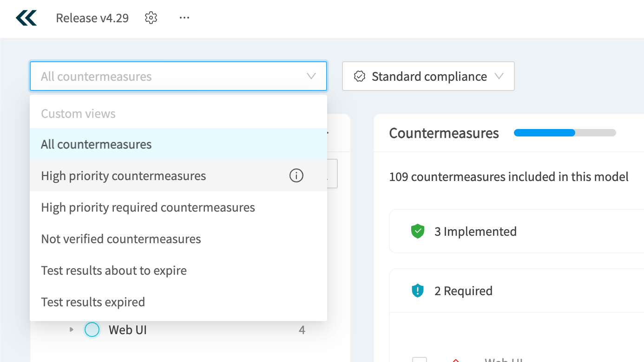This screenshot has height=362, width=644.
Task: Open the Standard compliance dropdown
Action: pos(428,76)
